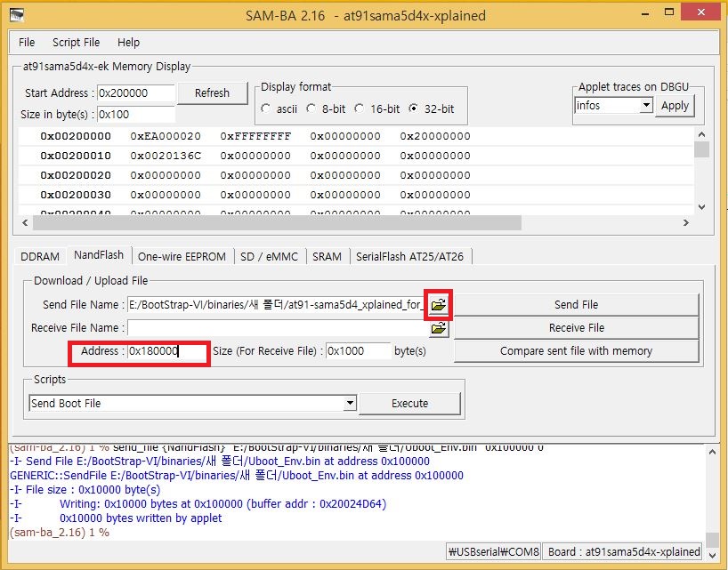Expand the Send Boot File scripts dropdown

(350, 404)
